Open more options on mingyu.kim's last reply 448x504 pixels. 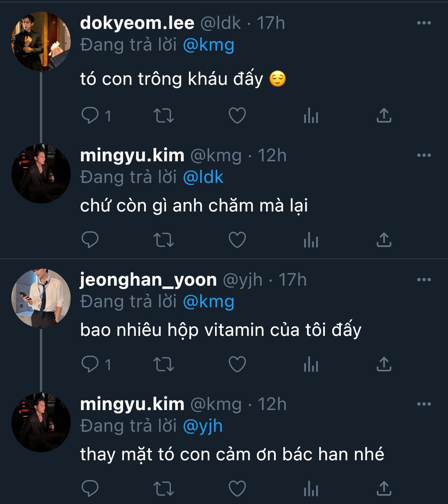pos(424,404)
